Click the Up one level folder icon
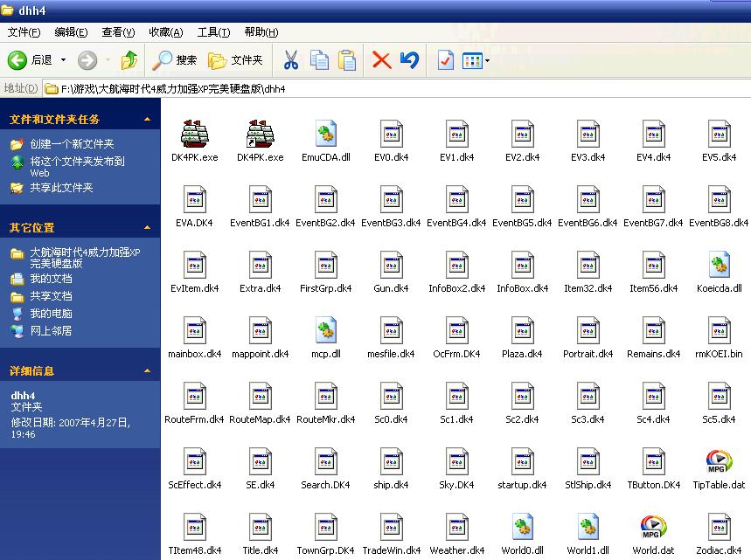 click(x=129, y=60)
